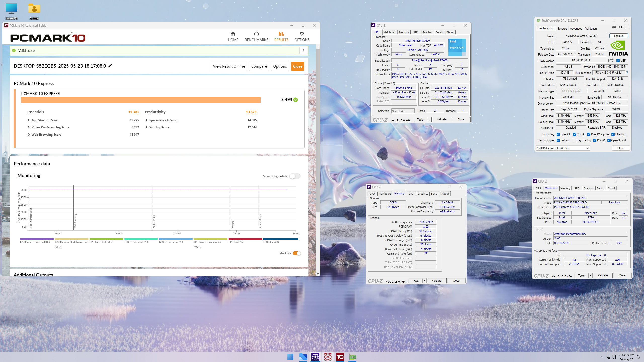Click the CPU-Z icon on taskbar

tap(315, 357)
